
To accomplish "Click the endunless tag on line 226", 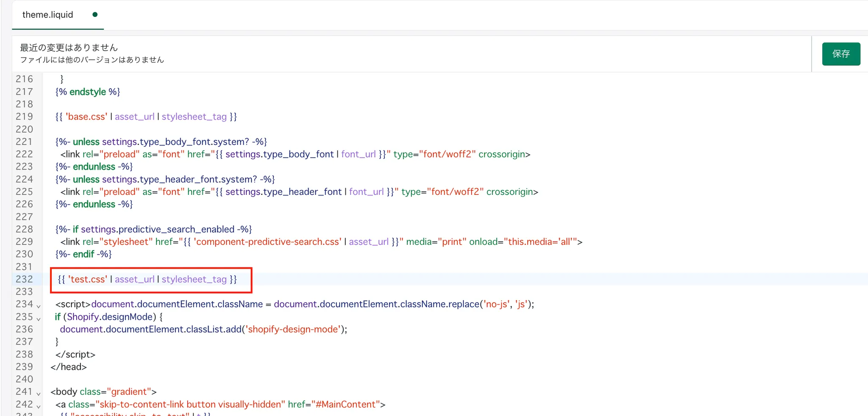I will 94,204.
